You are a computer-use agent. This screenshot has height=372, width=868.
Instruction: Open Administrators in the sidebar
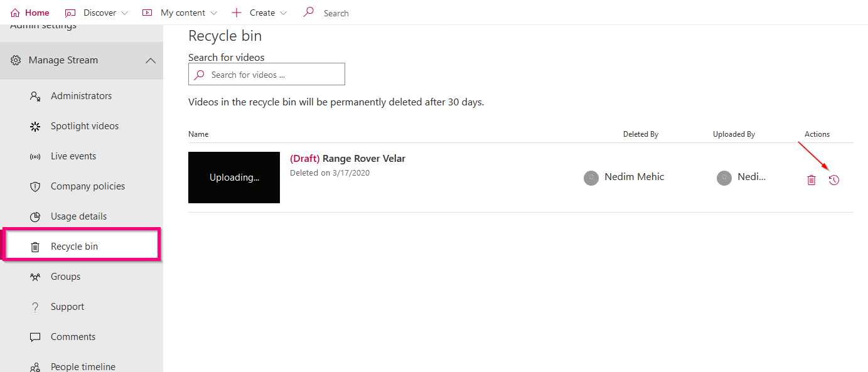(81, 96)
